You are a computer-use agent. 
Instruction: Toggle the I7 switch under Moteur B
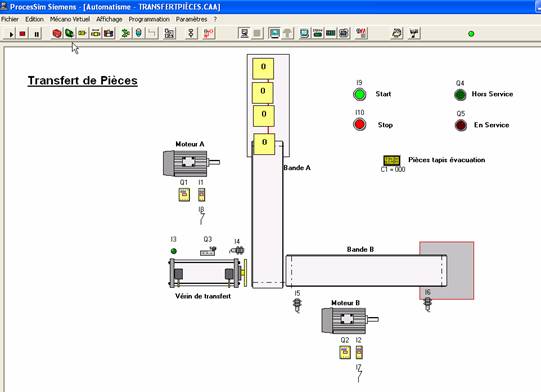(x=359, y=376)
